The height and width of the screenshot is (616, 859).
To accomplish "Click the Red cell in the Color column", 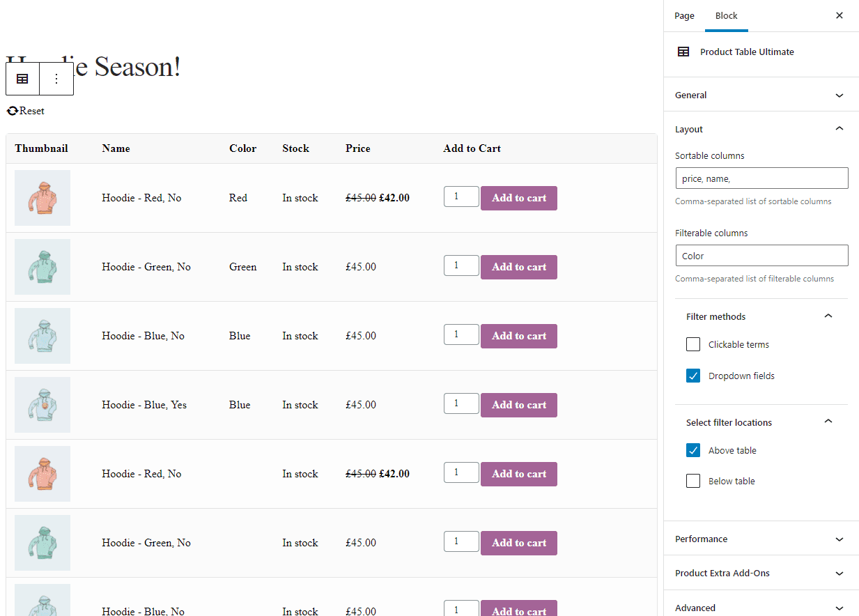I will pyautogui.click(x=238, y=198).
